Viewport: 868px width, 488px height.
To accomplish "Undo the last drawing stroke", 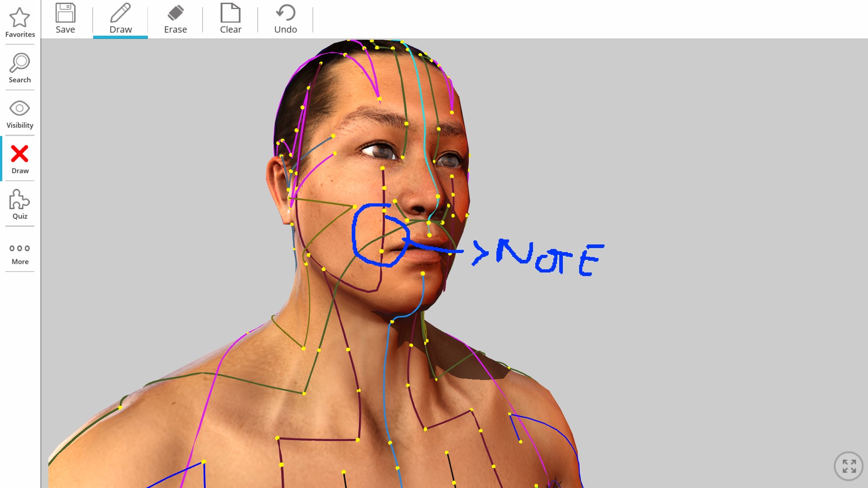I will (x=285, y=18).
